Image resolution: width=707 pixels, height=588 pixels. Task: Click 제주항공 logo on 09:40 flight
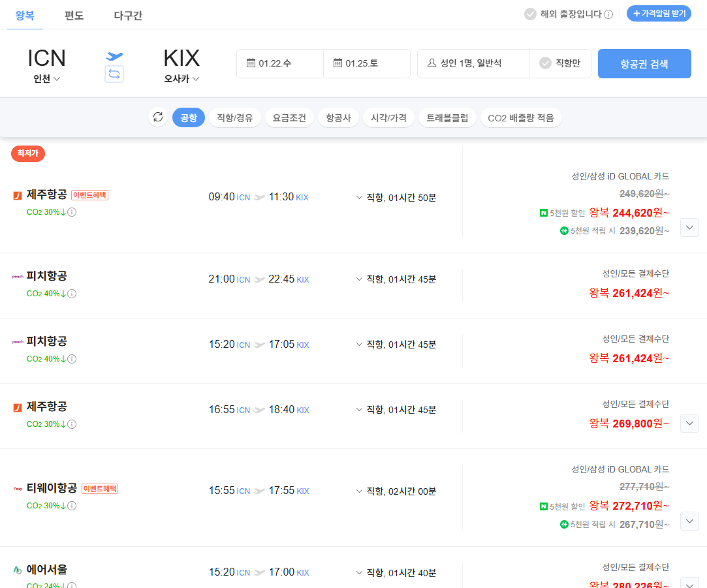[x=18, y=195]
